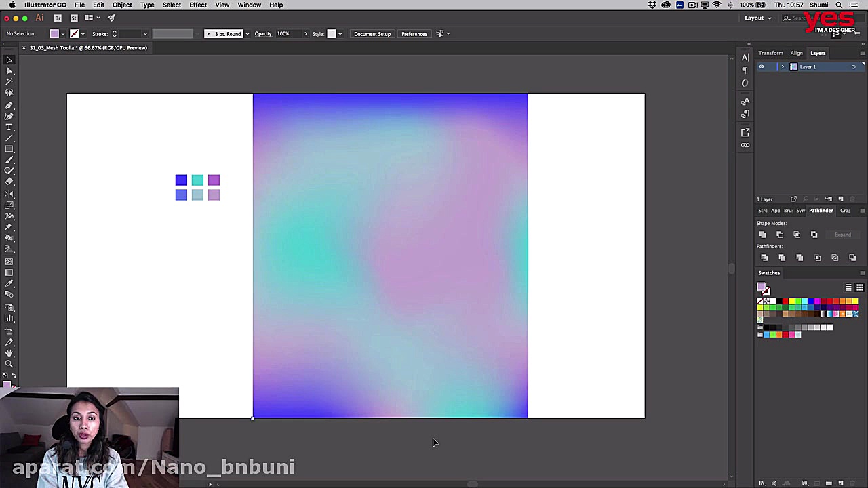Screen dimensions: 868x488
Task: Open the OpenType panel icon
Action: pos(745,83)
